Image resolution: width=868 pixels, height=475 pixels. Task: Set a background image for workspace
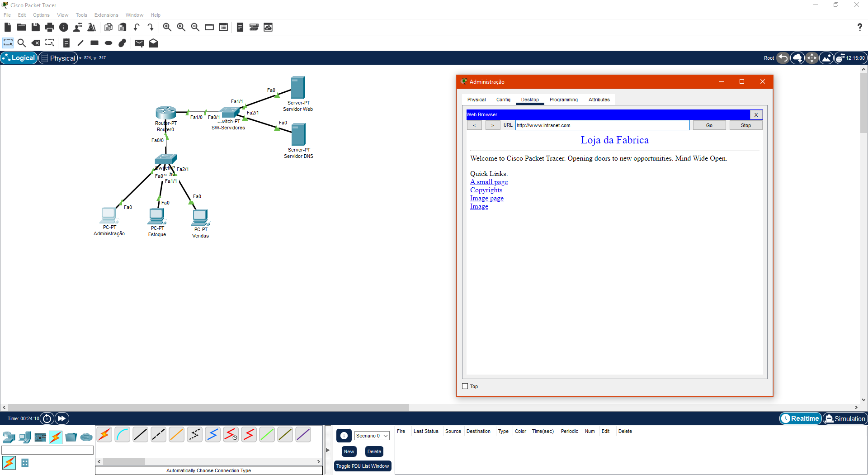pyautogui.click(x=826, y=58)
